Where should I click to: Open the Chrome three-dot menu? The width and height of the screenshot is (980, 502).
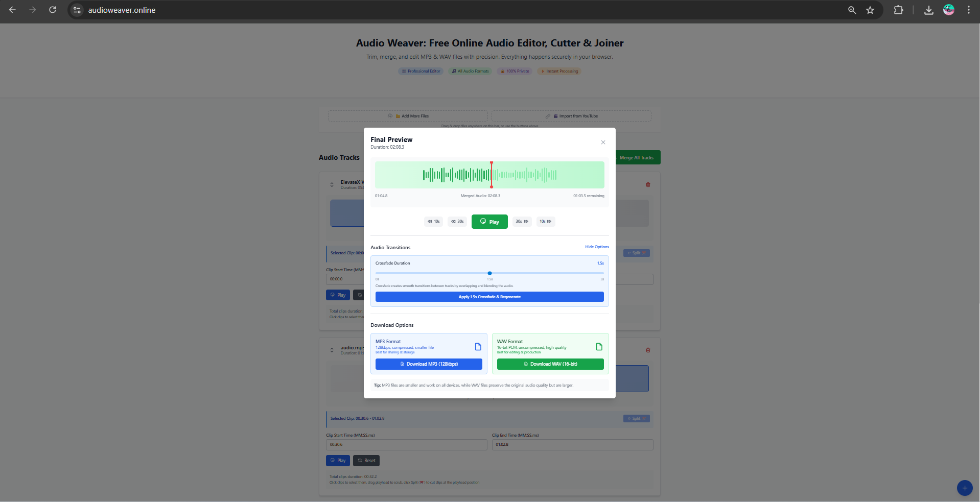[969, 10]
